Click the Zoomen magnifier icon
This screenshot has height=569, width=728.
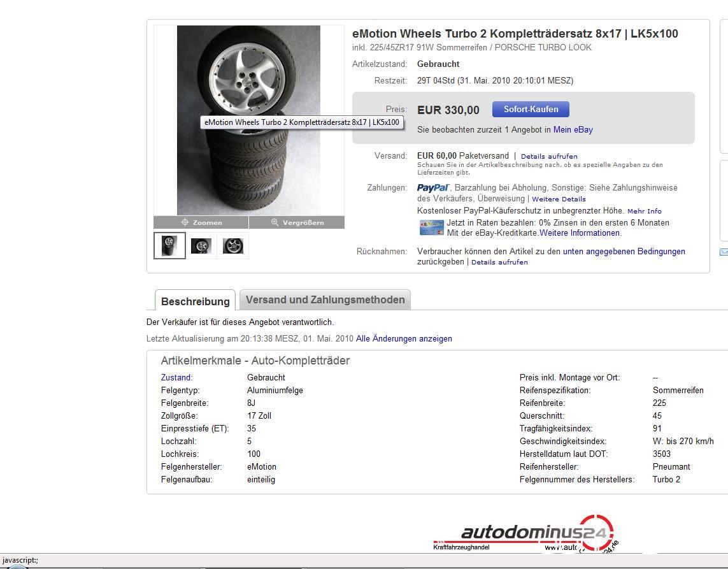pos(185,222)
